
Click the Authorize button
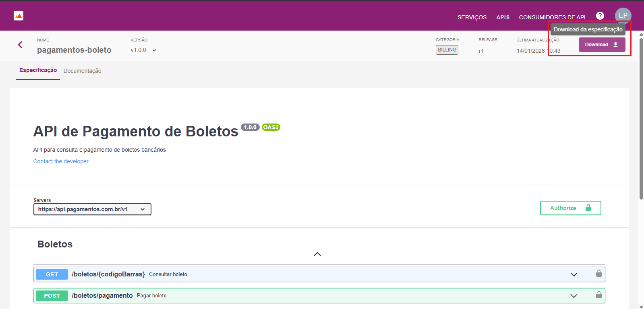point(570,208)
